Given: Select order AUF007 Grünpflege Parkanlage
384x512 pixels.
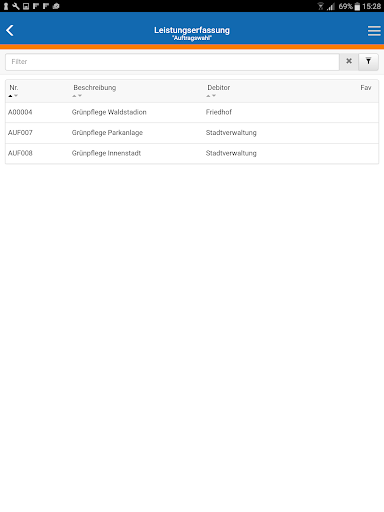Looking at the screenshot, I should 192,133.
